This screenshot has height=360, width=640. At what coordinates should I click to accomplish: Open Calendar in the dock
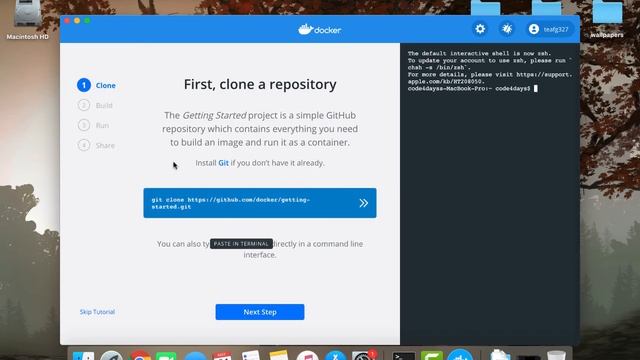pos(222,356)
